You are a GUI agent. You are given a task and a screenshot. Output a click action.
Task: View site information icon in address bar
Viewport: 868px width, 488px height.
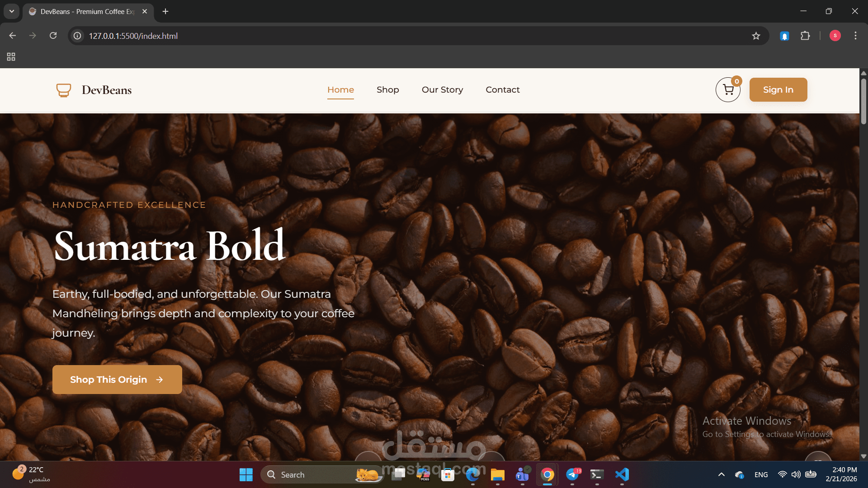point(78,36)
